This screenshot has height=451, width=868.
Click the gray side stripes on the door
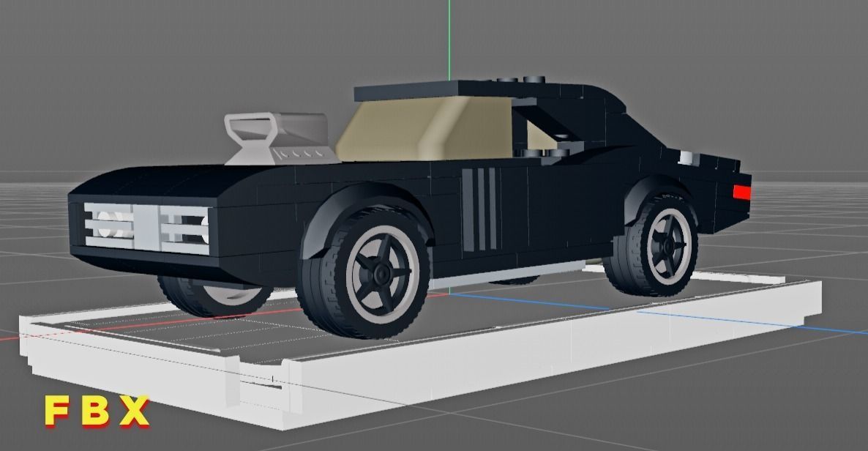pyautogui.click(x=480, y=209)
